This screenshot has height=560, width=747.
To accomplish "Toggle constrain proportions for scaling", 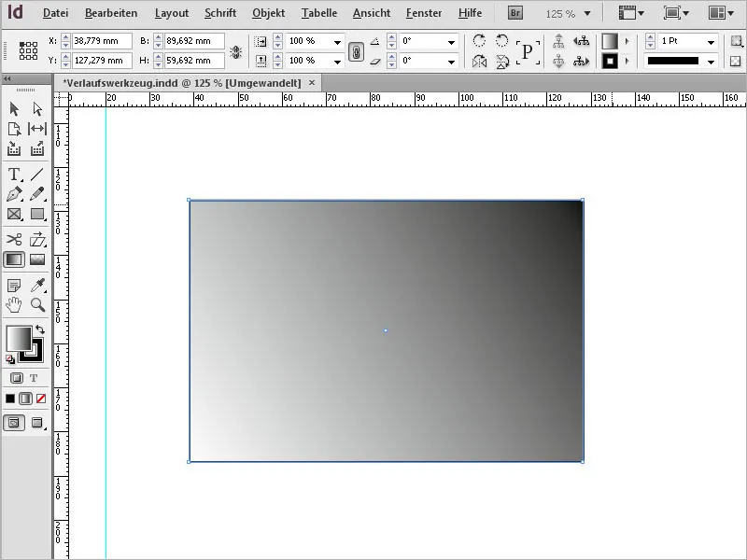I will pos(356,51).
